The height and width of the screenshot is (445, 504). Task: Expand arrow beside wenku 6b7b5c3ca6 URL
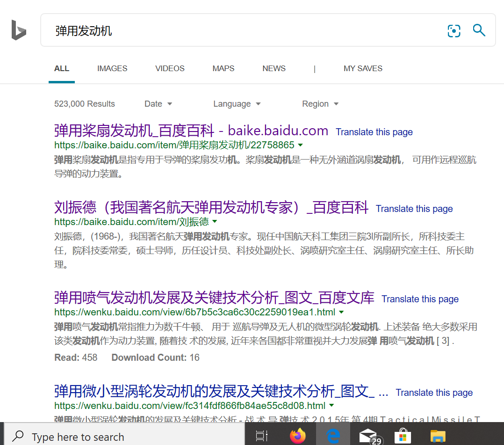click(x=341, y=312)
